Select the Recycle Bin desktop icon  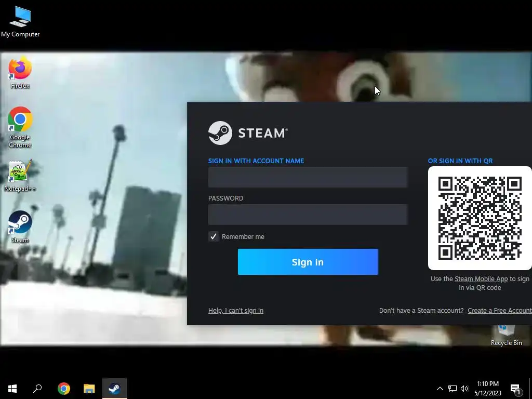coord(506,336)
